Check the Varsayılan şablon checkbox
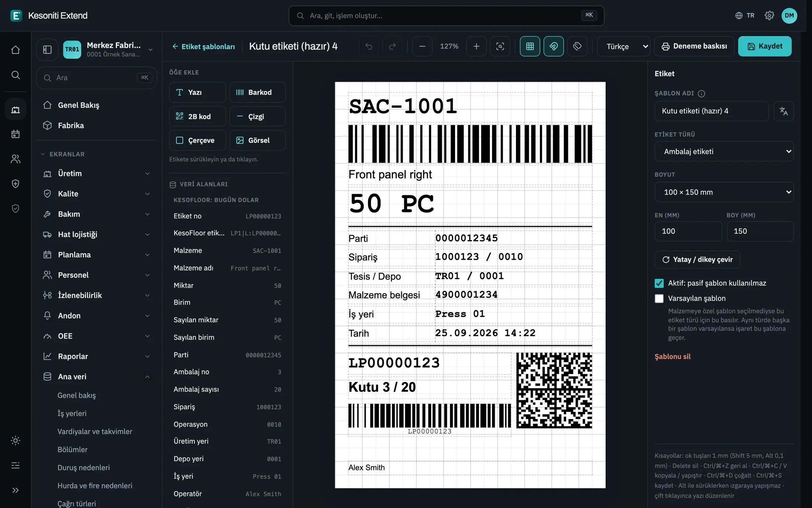 (x=659, y=299)
